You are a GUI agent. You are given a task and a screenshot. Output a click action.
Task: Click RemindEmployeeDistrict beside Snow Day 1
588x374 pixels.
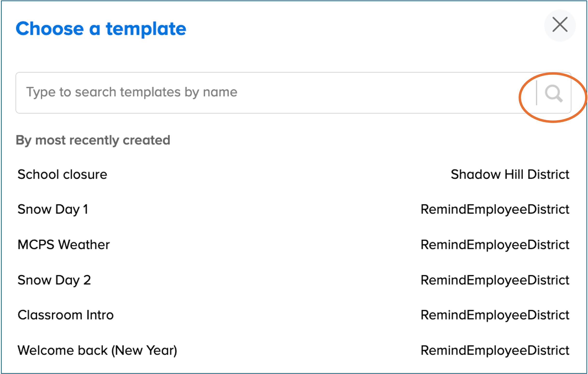[495, 210]
